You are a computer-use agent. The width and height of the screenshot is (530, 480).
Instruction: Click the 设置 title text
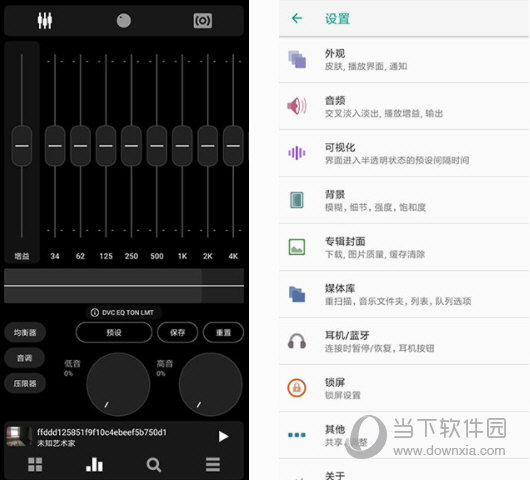point(337,19)
